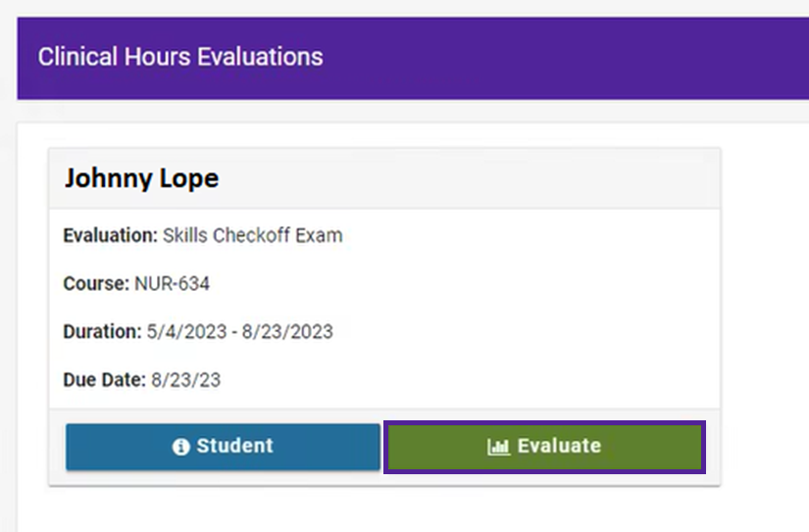Select the Johnny Lope card title
The width and height of the screenshot is (809, 532).
(141, 179)
